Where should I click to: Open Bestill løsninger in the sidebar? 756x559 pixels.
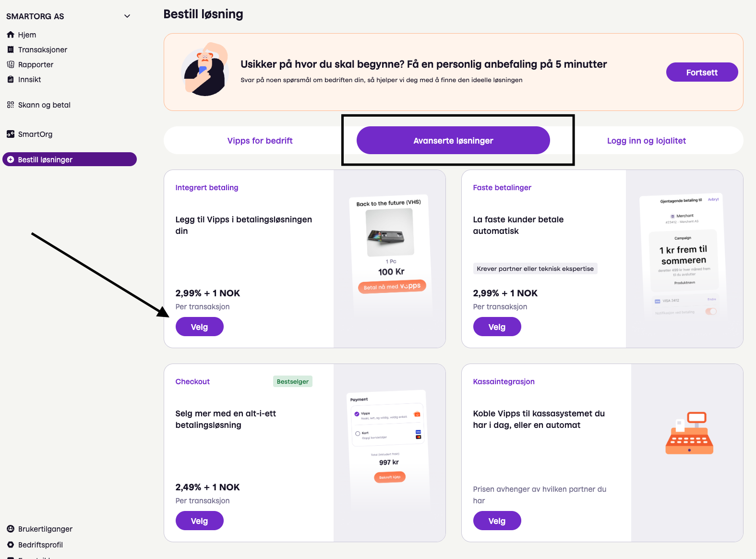tap(70, 159)
